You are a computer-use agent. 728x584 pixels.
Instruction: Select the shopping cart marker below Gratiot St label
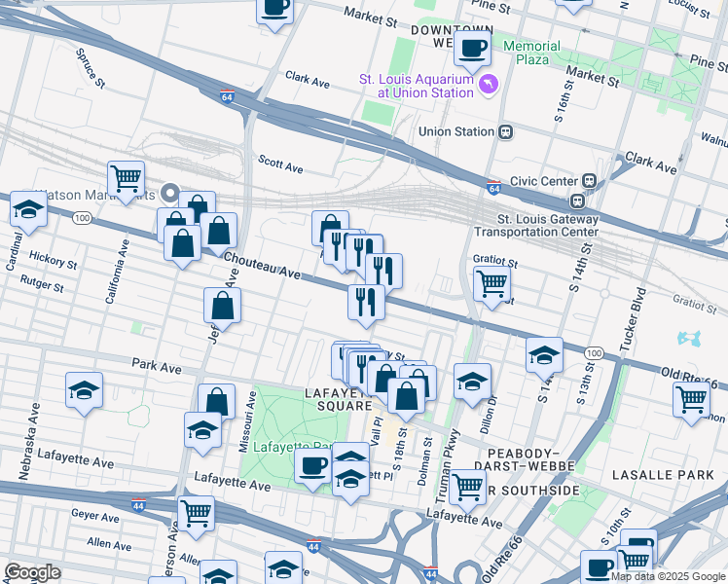492,284
